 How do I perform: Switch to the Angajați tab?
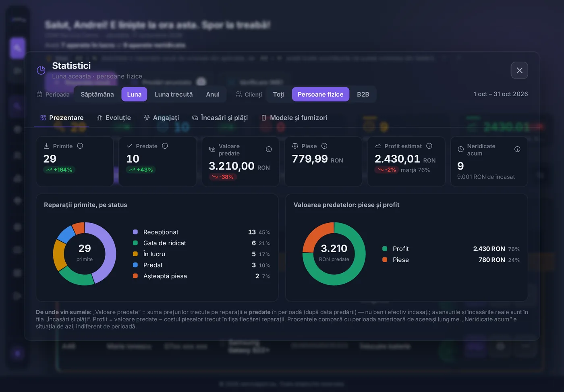pos(161,118)
